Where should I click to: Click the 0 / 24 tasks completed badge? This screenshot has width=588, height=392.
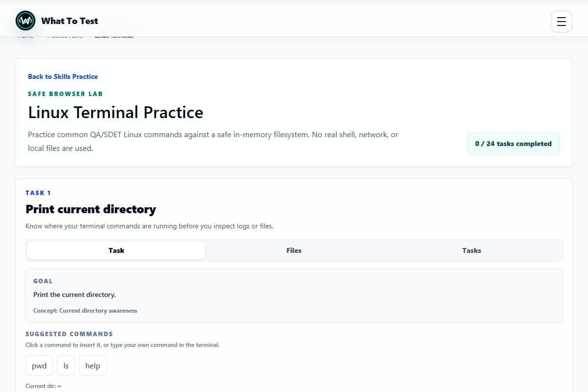[514, 144]
